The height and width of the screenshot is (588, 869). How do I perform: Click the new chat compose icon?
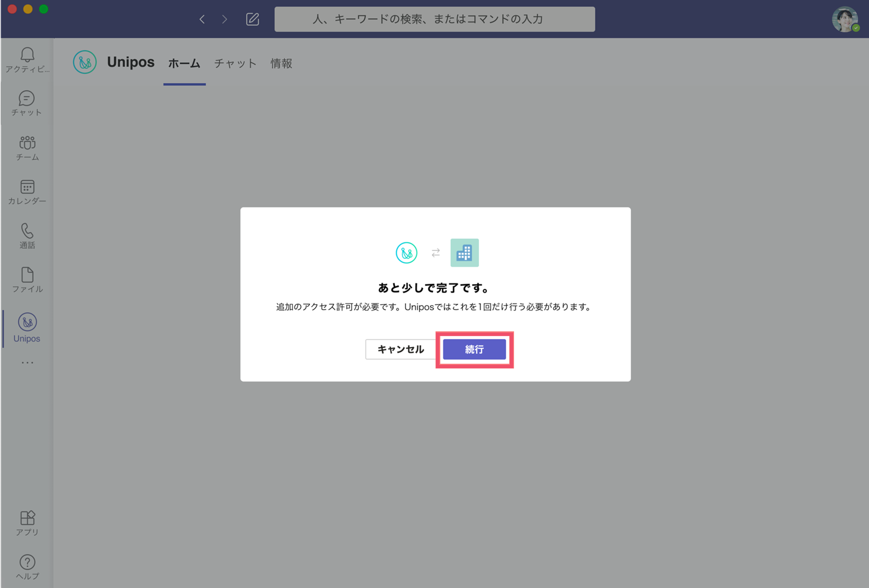[252, 19]
